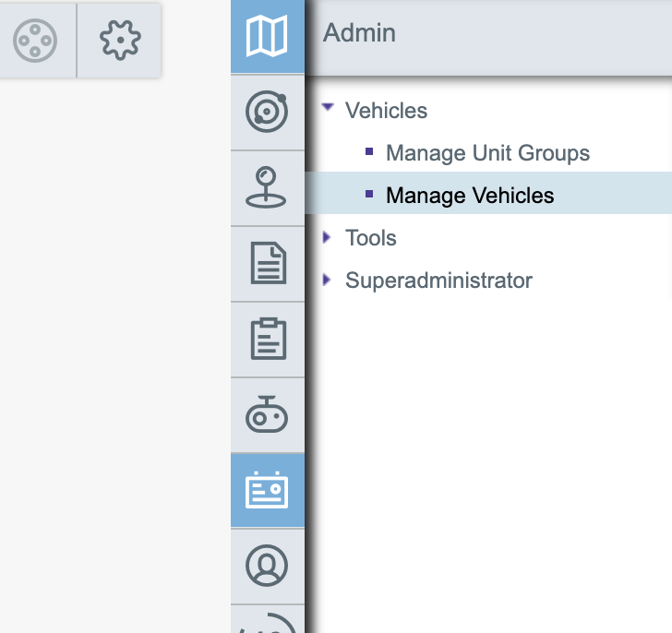Image resolution: width=672 pixels, height=633 pixels.
Task: Click the partially visible speedometer icon
Action: pyautogui.click(x=267, y=621)
